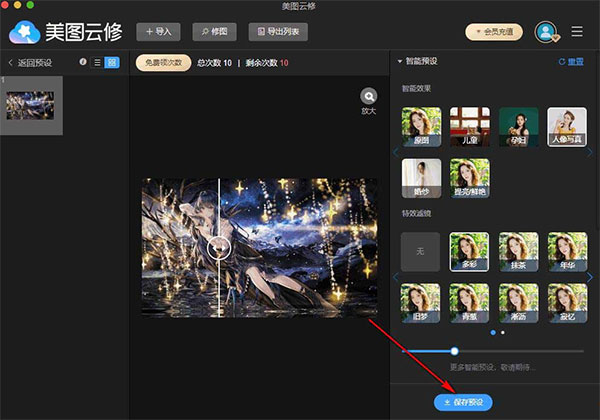Switch to grid view layout
Image resolution: width=600 pixels, height=420 pixels.
(x=112, y=62)
